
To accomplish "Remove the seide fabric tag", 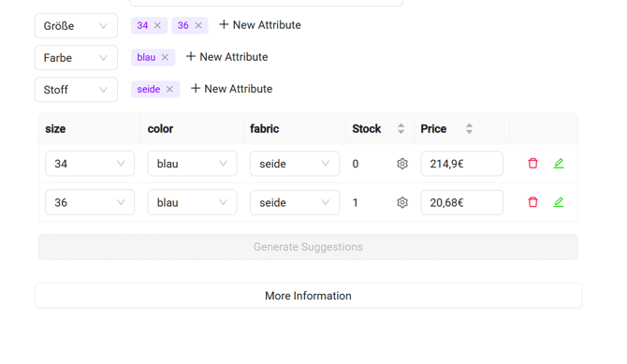I will point(169,90).
